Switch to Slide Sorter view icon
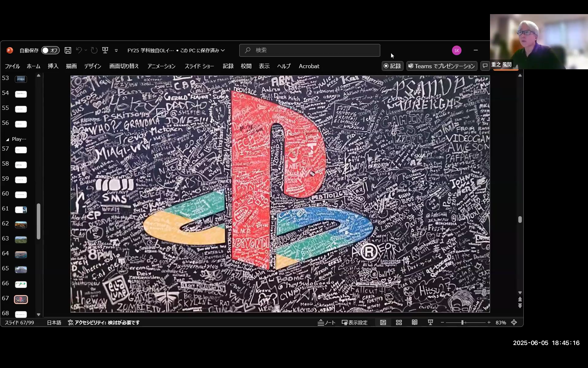The width and height of the screenshot is (588, 368). [x=399, y=323]
